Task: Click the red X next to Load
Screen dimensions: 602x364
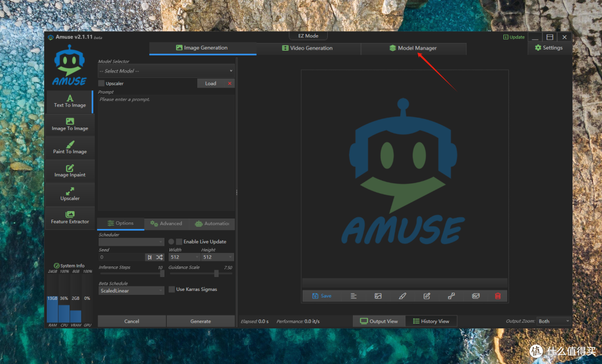Action: coord(229,83)
